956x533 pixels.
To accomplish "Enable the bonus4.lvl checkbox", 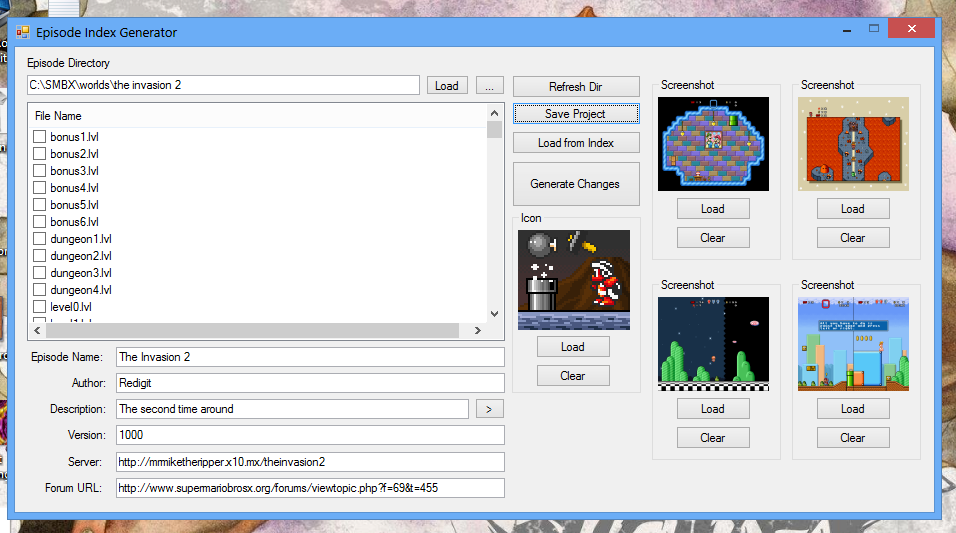I will coord(40,188).
